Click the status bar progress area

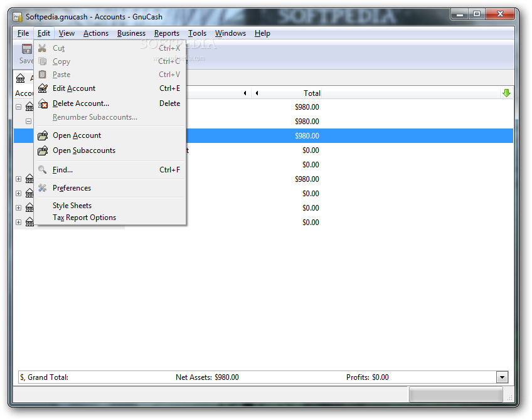(455, 394)
